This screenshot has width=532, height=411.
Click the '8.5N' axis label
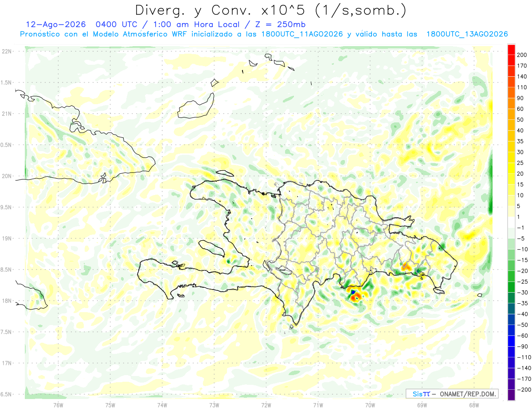click(x=6, y=270)
